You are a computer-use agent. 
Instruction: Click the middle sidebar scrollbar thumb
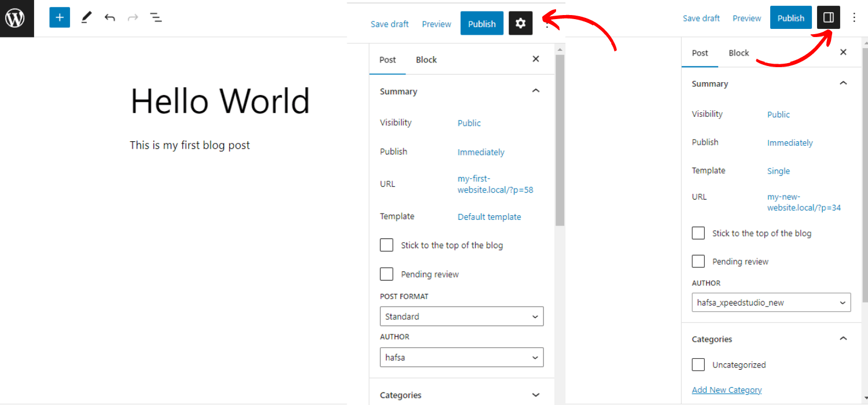coord(560,140)
